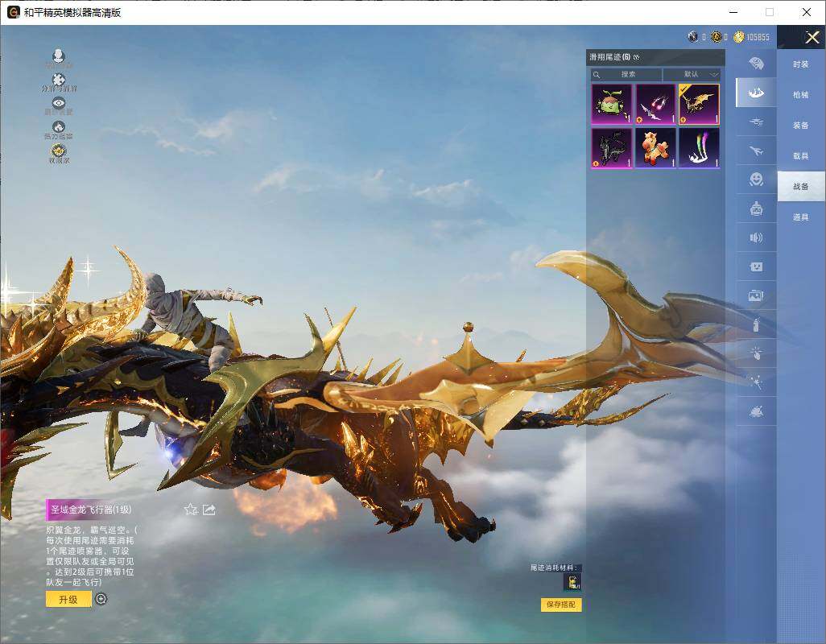
Task: Open the smiley emote category icon
Action: tap(756, 180)
